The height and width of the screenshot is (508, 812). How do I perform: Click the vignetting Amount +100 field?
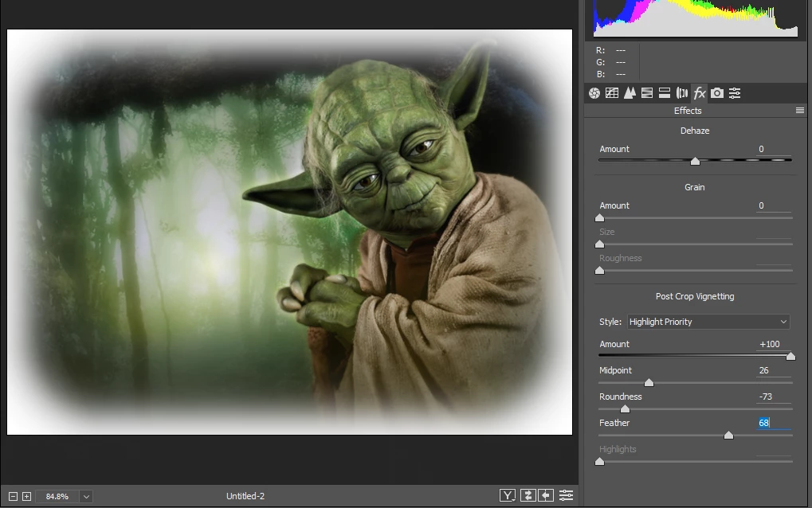(x=774, y=344)
